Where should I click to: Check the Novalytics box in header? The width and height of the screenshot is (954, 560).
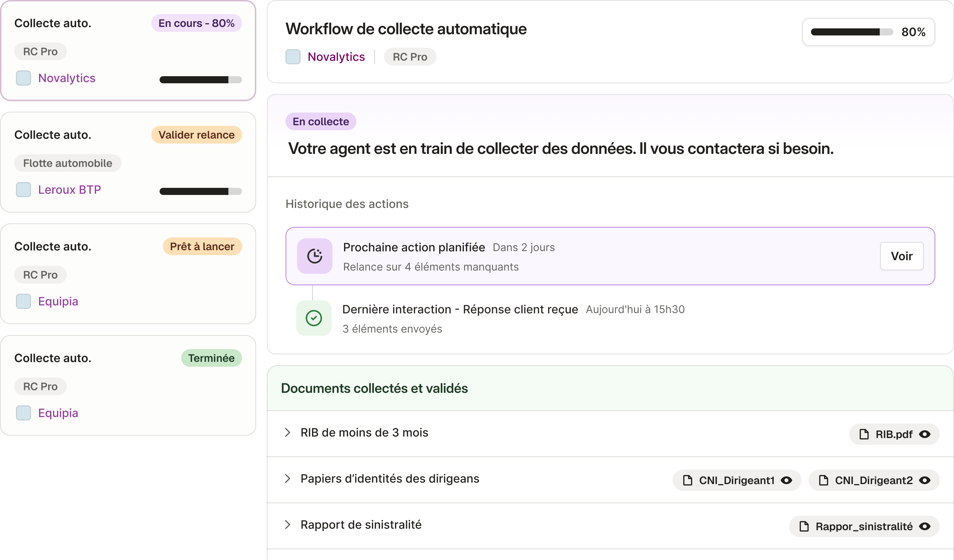pyautogui.click(x=293, y=57)
